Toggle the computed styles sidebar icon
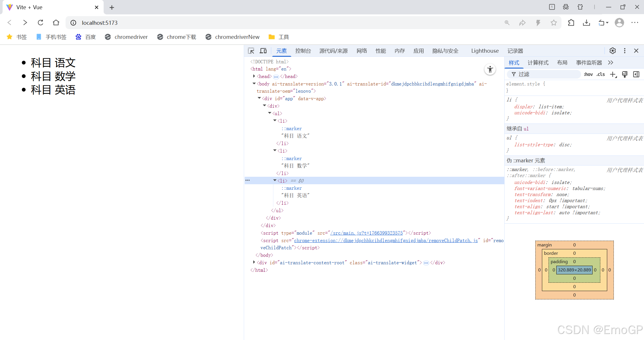 pyautogui.click(x=636, y=75)
